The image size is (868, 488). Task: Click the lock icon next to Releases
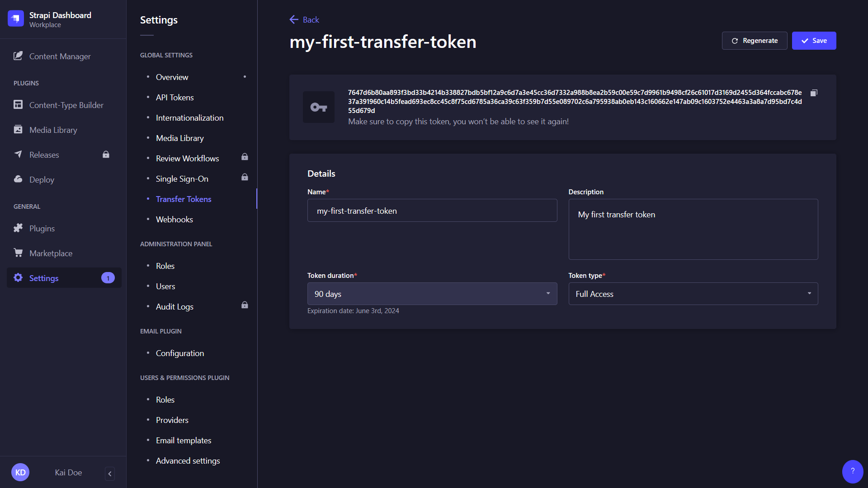tap(106, 154)
